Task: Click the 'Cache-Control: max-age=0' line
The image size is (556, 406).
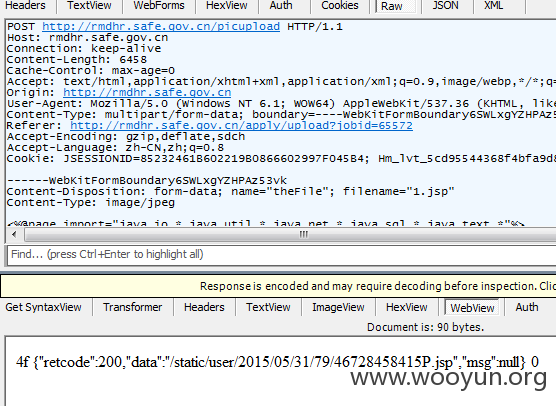Action: (x=91, y=71)
